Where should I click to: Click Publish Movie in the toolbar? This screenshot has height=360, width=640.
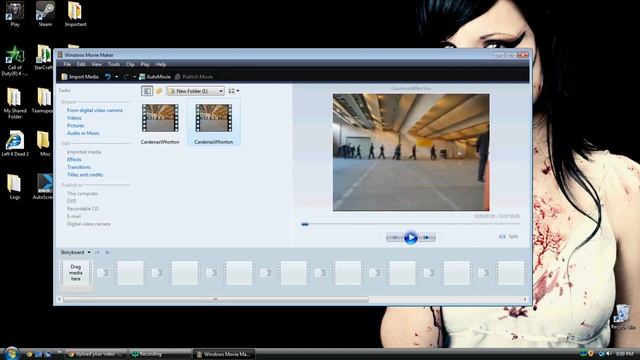194,77
